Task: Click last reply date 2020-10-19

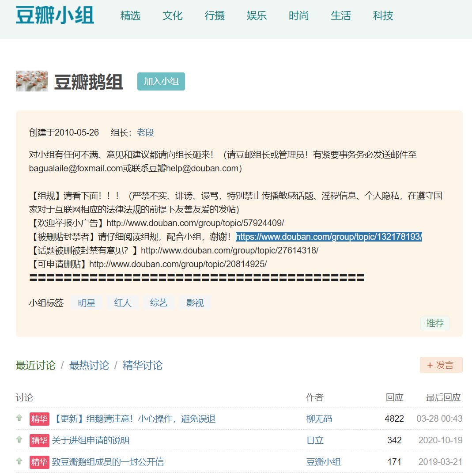Action: tap(441, 441)
